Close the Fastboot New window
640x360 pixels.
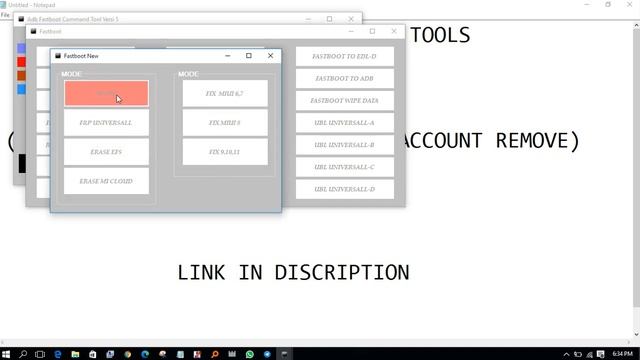pos(270,56)
